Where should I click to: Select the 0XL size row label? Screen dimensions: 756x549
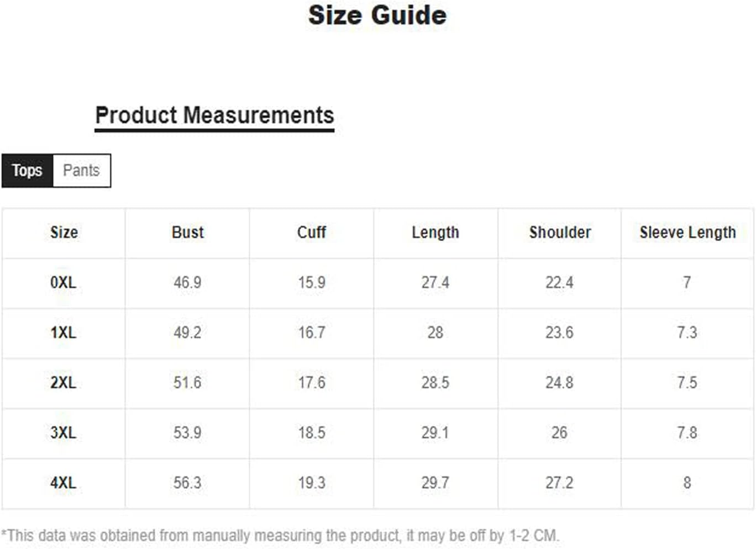(x=64, y=283)
